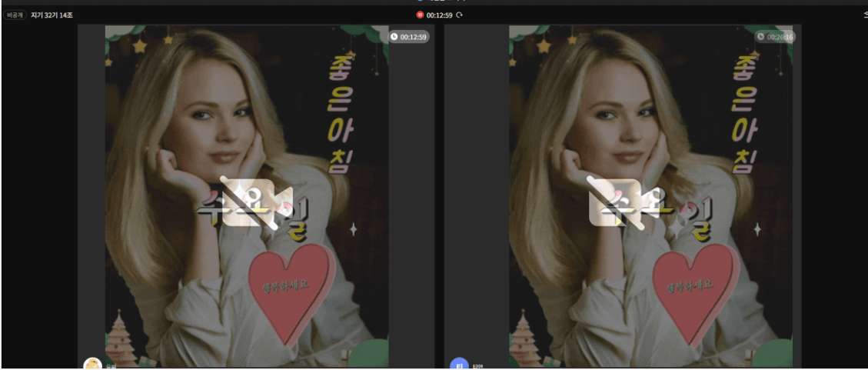Click the 00:12:59 clock badge on left video
The image size is (868, 370).
[408, 37]
